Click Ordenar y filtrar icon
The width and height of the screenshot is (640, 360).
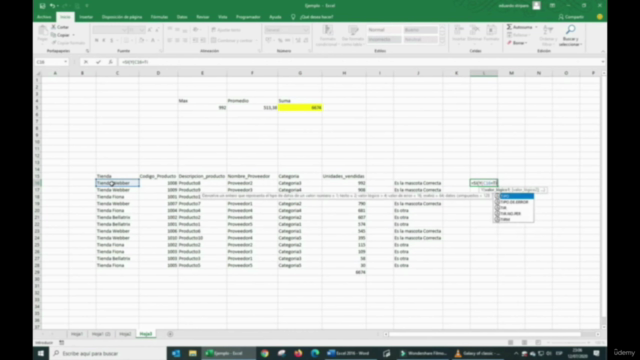tap(548, 30)
